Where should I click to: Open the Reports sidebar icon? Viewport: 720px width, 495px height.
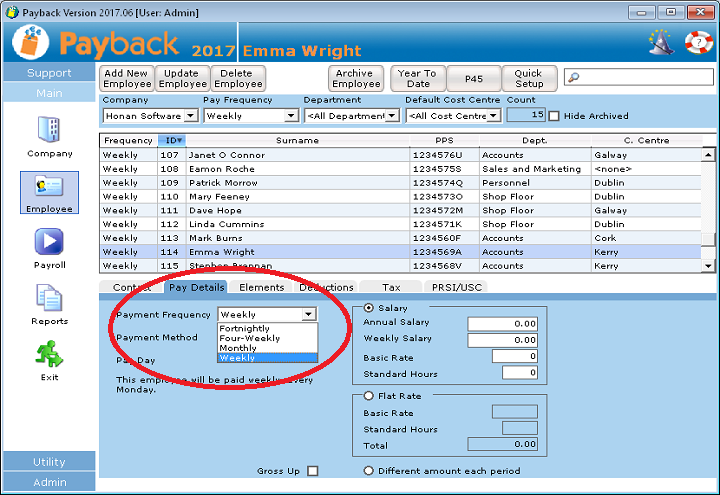click(x=49, y=299)
